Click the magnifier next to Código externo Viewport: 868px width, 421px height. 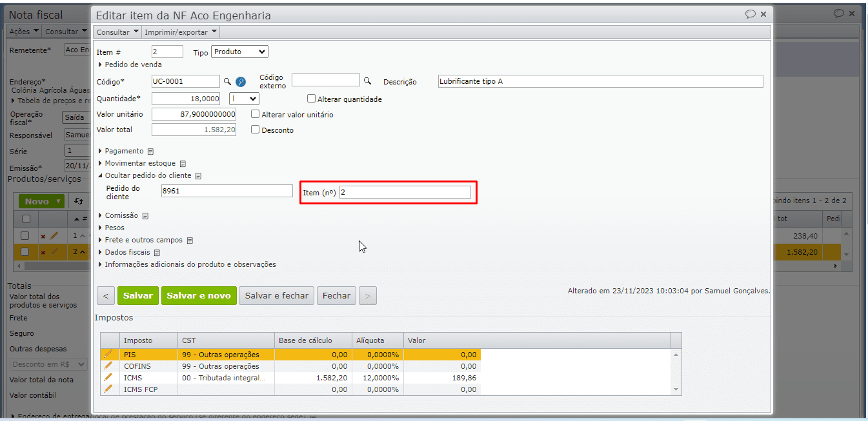tap(367, 81)
